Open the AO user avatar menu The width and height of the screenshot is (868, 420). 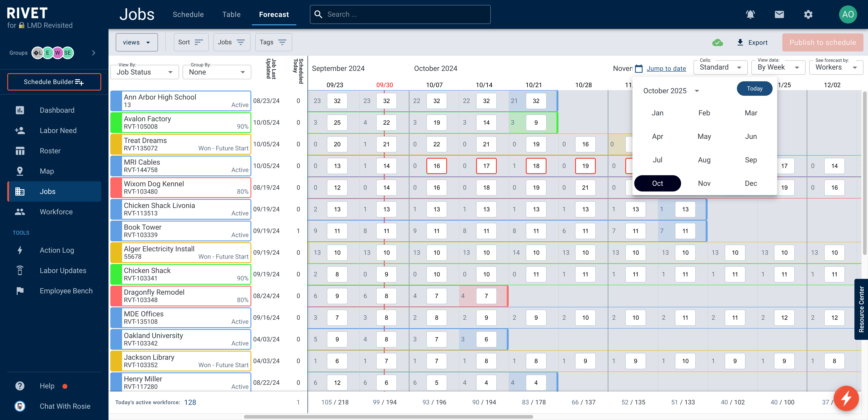(848, 14)
